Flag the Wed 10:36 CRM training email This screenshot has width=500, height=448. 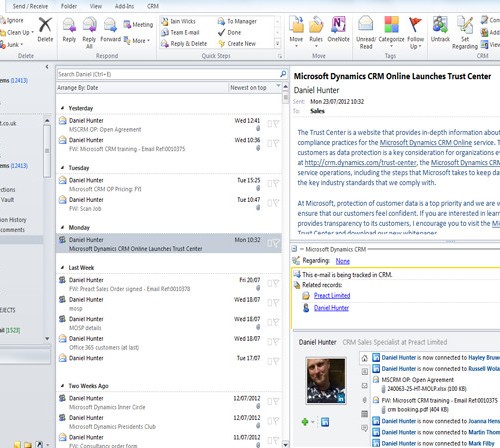(x=276, y=143)
